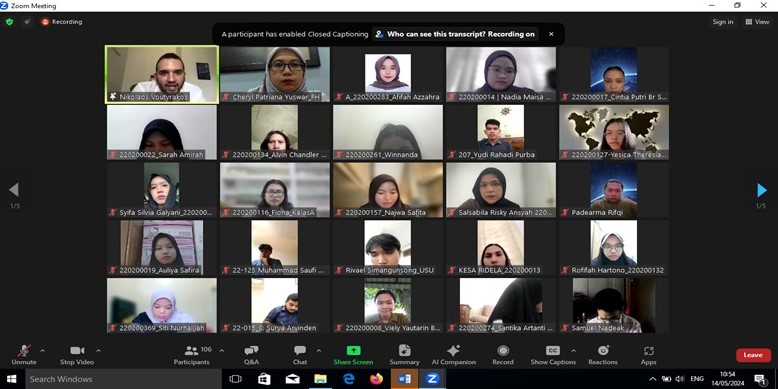Select Najwa Safita video tile

tap(388, 190)
